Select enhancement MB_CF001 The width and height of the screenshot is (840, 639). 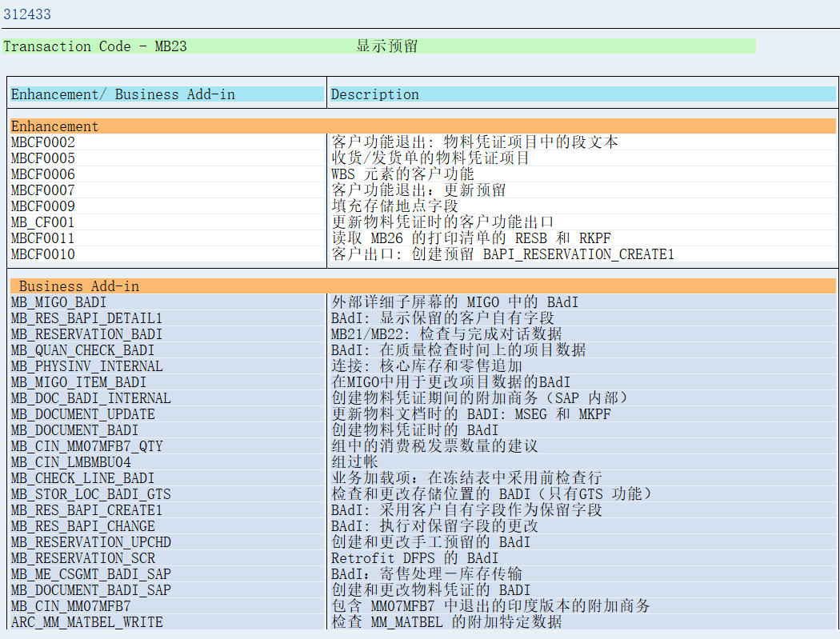point(43,222)
